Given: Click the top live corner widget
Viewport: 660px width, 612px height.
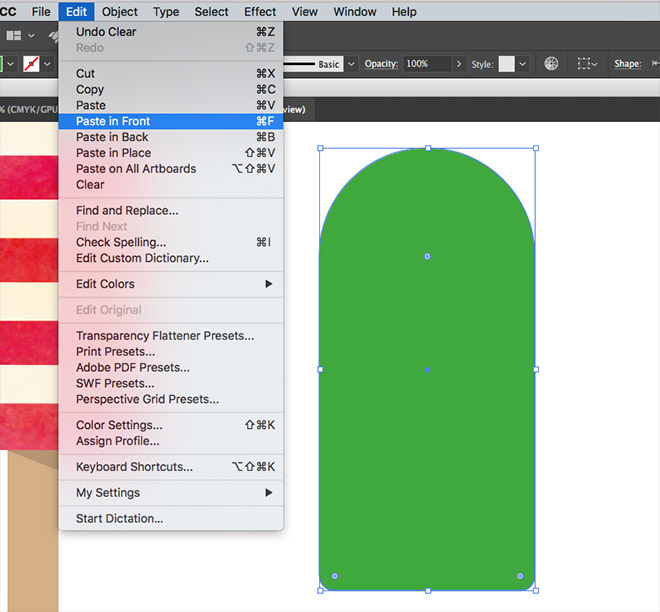Looking at the screenshot, I should coord(427,256).
